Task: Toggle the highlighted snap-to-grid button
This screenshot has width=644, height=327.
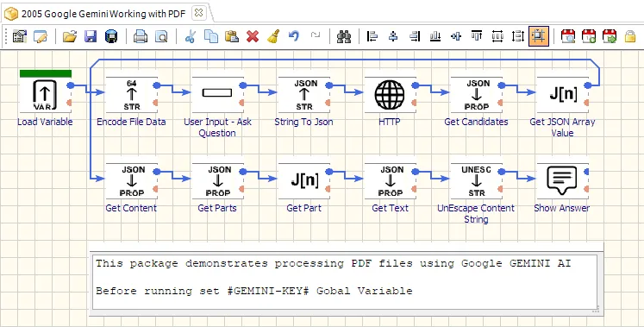Action: coord(539,36)
